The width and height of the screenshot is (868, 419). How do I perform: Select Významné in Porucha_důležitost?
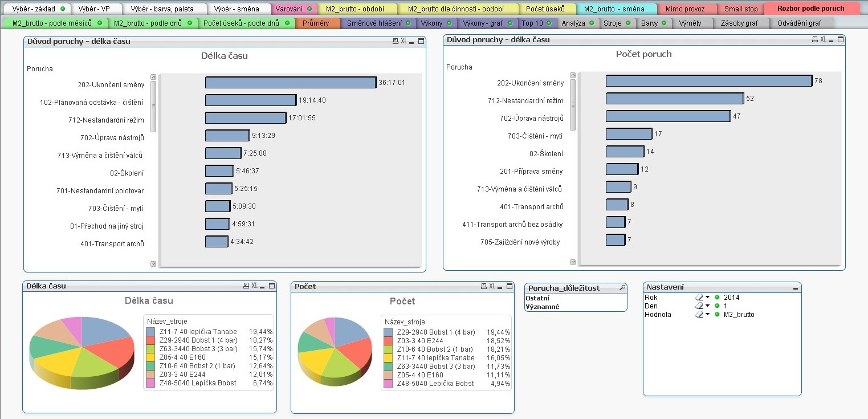[575, 306]
